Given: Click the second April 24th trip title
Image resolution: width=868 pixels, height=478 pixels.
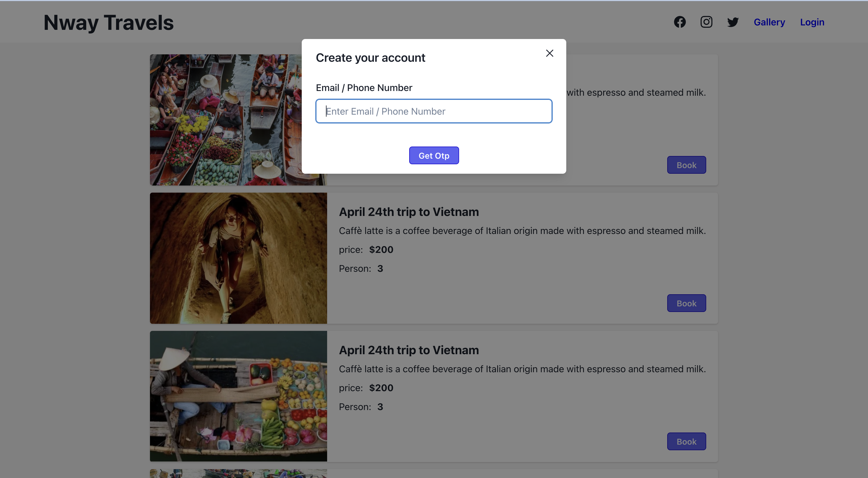Looking at the screenshot, I should pos(408,212).
